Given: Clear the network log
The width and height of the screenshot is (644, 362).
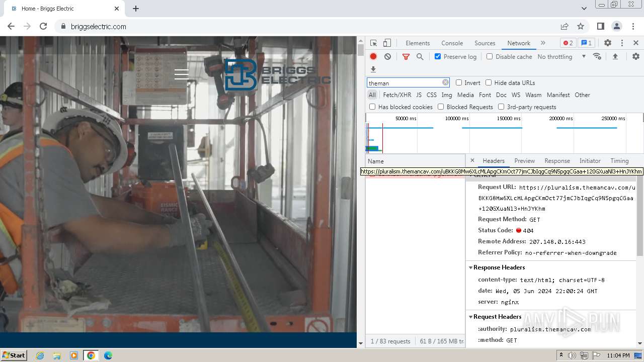Looking at the screenshot, I should click(387, 57).
